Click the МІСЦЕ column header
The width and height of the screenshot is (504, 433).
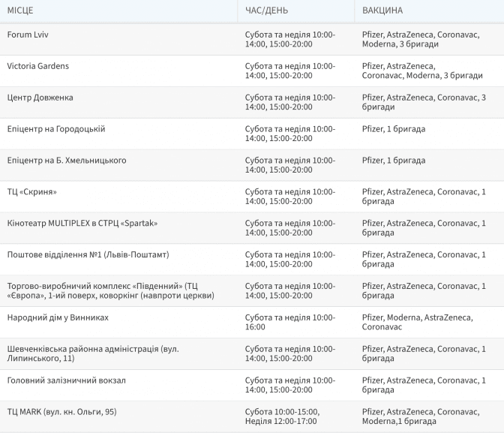point(20,11)
